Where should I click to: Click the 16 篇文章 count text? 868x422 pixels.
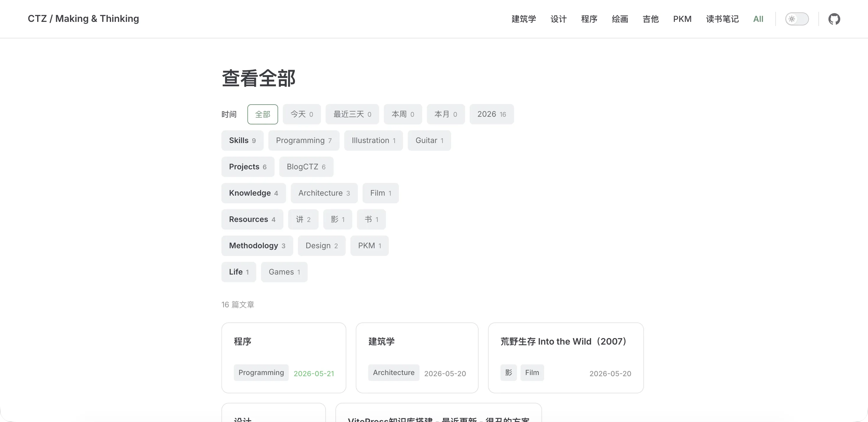tap(238, 305)
